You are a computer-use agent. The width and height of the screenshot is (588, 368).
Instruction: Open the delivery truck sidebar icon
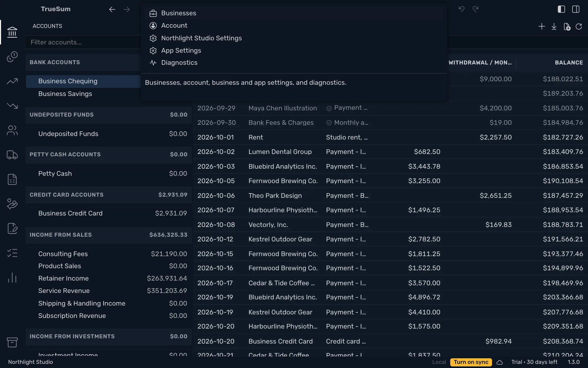tap(12, 155)
